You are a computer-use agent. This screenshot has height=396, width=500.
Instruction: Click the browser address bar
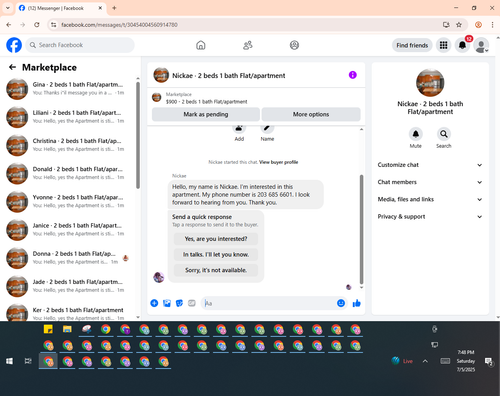tap(247, 25)
